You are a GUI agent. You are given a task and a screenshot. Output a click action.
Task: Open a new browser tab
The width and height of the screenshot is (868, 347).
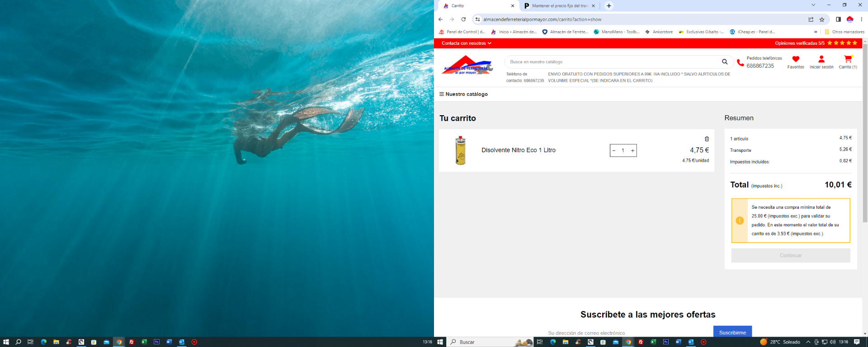click(x=609, y=6)
